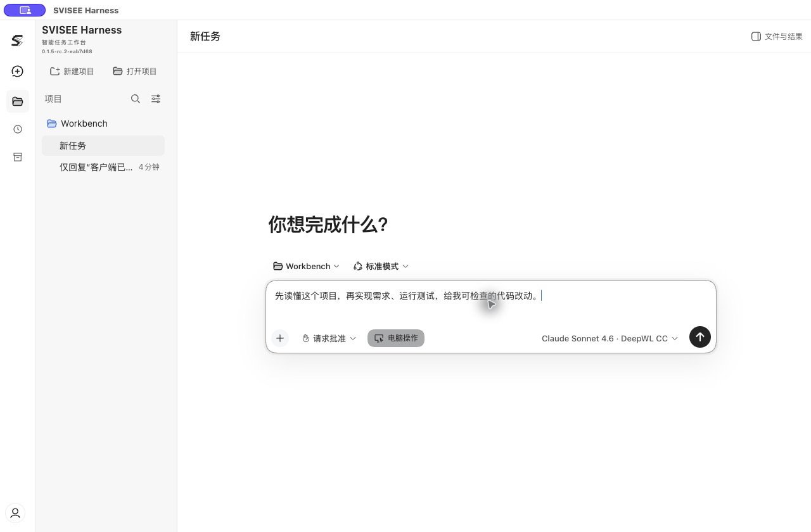
Task: Toggle the 电脑操作 computer-use button
Action: [x=396, y=338]
